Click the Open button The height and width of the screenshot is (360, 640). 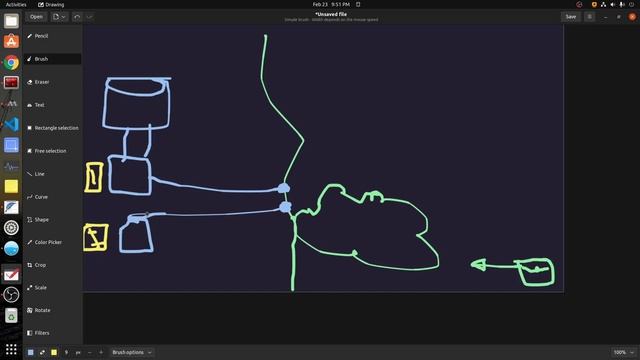pos(36,17)
